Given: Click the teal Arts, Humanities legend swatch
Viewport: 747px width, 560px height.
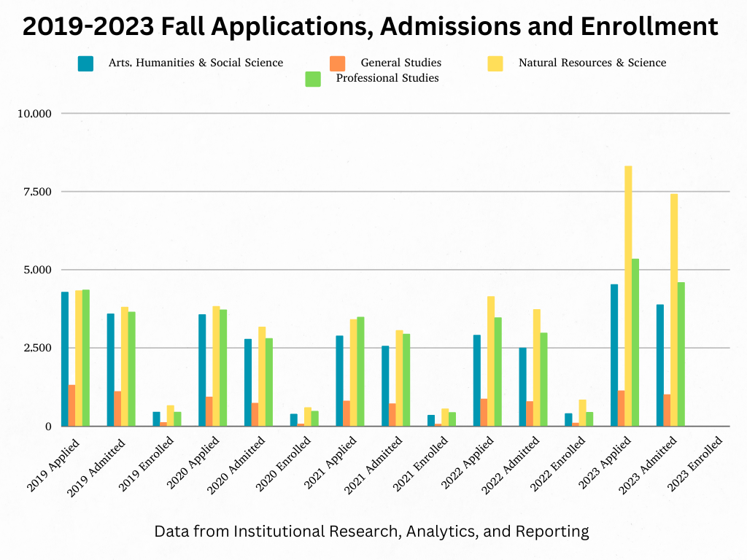Looking at the screenshot, I should pos(85,63).
